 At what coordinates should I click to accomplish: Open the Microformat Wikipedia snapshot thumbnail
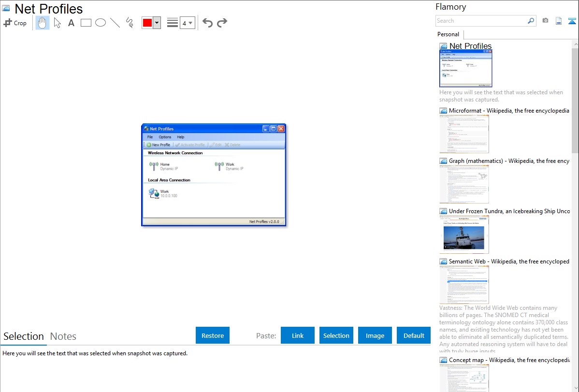(x=464, y=134)
